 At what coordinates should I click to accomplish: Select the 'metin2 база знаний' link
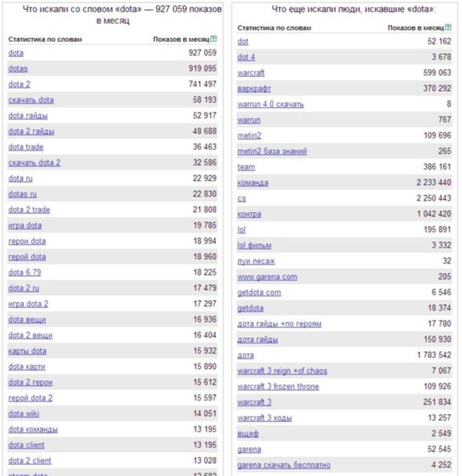272,151
